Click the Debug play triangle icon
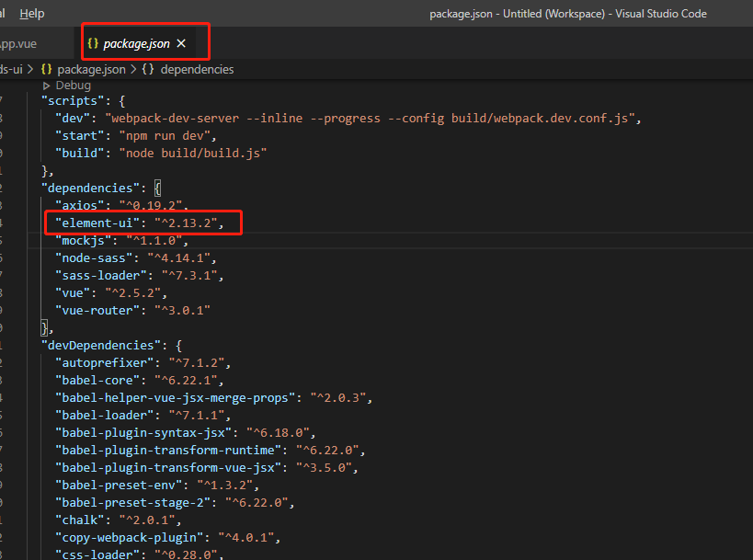The width and height of the screenshot is (753, 560). 46,86
